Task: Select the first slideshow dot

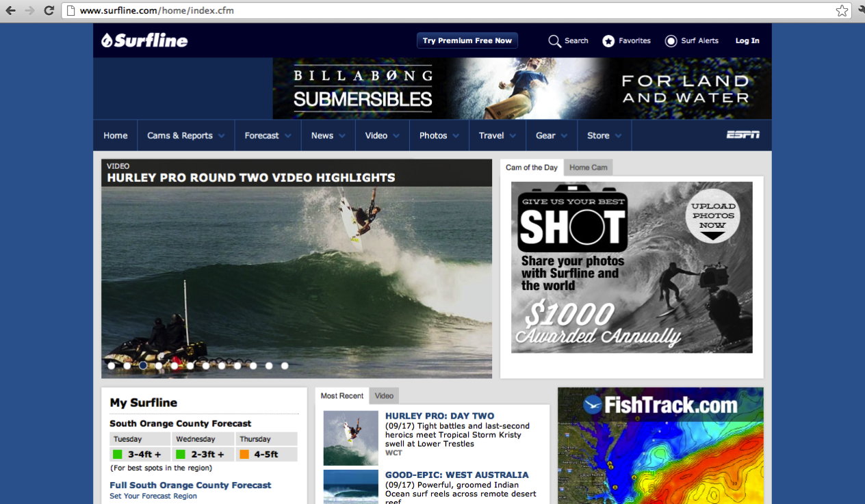Action: (x=112, y=366)
